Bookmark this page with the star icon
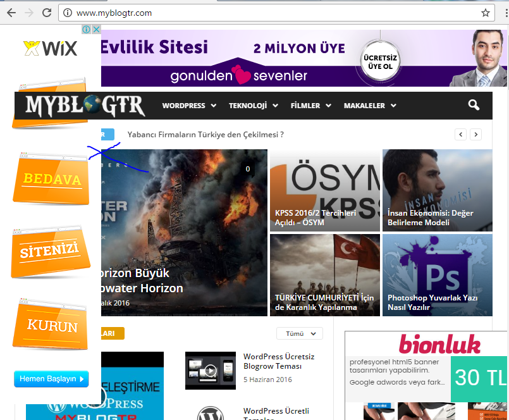Screen dimensions: 509x420 (486, 13)
